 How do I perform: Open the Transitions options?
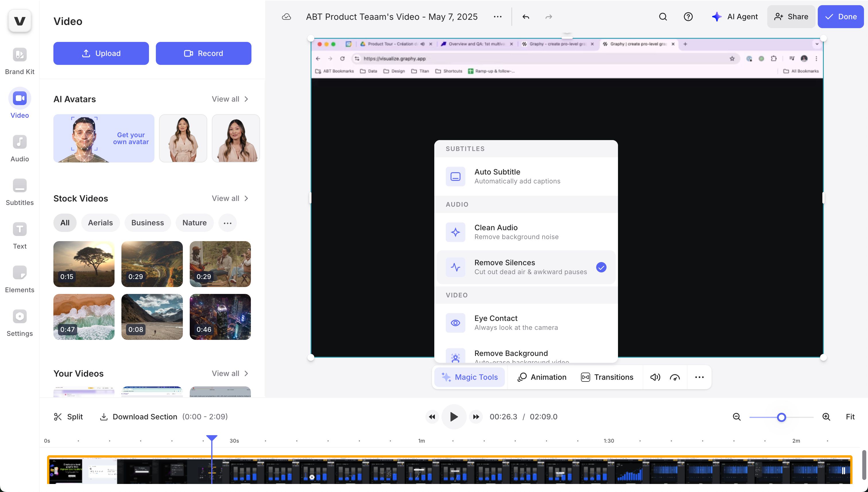click(x=607, y=377)
